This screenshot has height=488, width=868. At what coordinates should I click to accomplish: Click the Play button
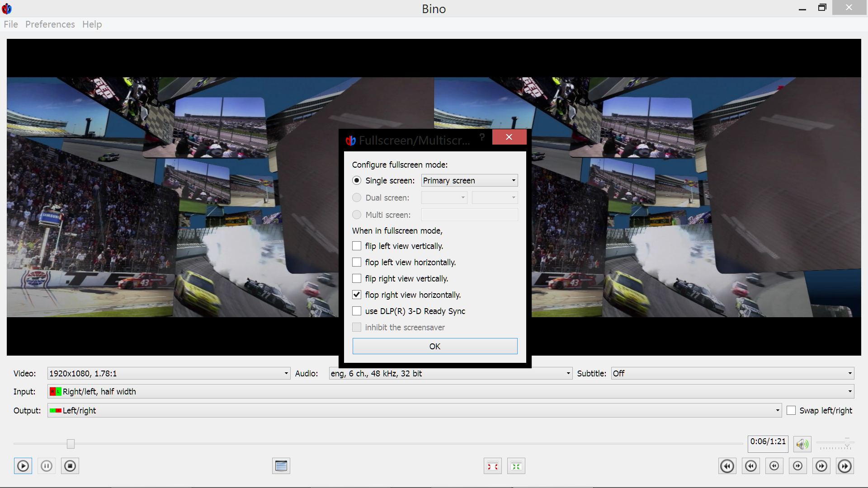coord(23,466)
